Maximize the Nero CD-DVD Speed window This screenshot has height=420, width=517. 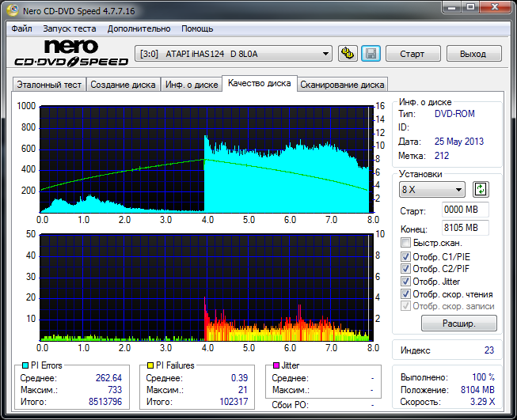tap(470, 7)
